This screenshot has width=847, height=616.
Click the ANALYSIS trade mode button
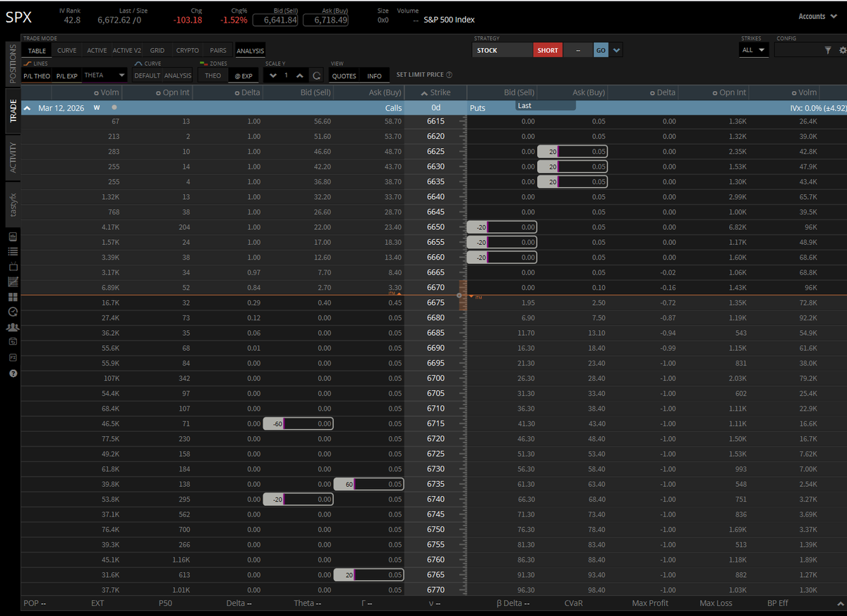click(x=250, y=51)
